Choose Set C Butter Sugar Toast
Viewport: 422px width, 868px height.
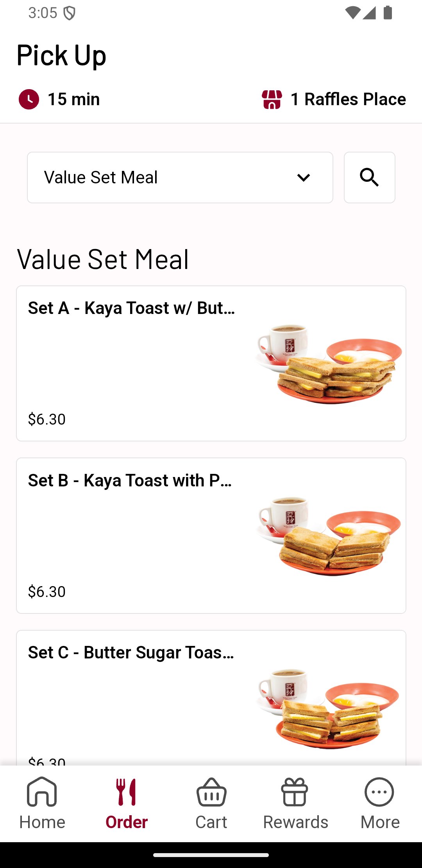131,653
